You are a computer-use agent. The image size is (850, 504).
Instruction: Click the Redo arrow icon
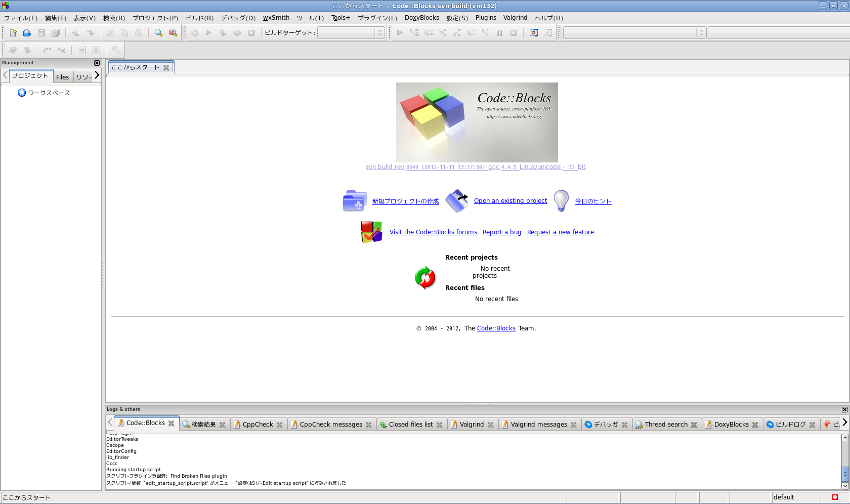pyautogui.click(x=90, y=33)
